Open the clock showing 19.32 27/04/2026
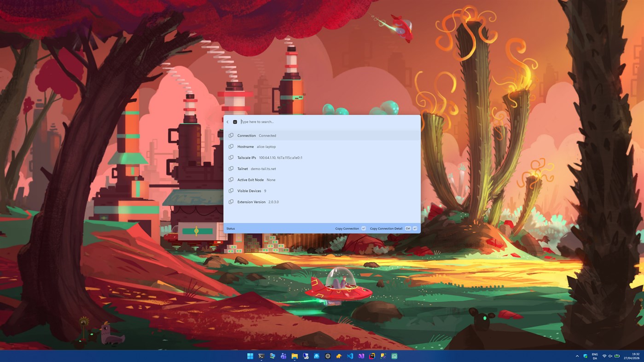This screenshot has width=644, height=362. [632, 356]
